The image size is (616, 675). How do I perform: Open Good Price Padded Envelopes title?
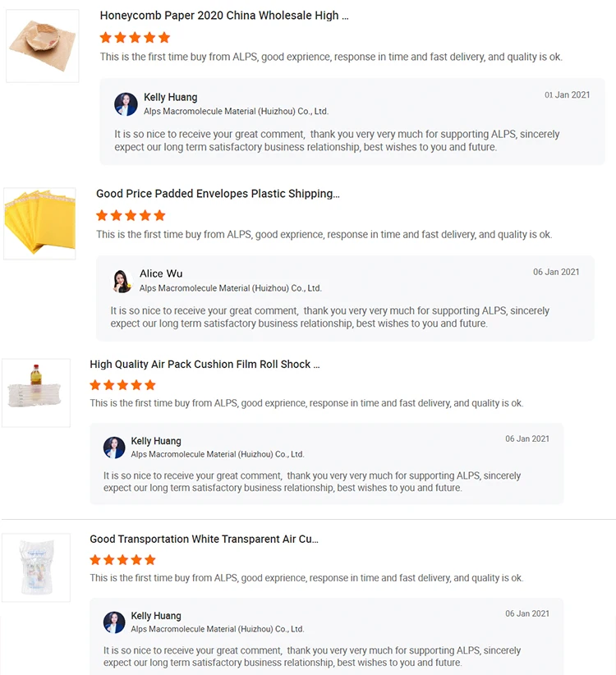tap(218, 194)
